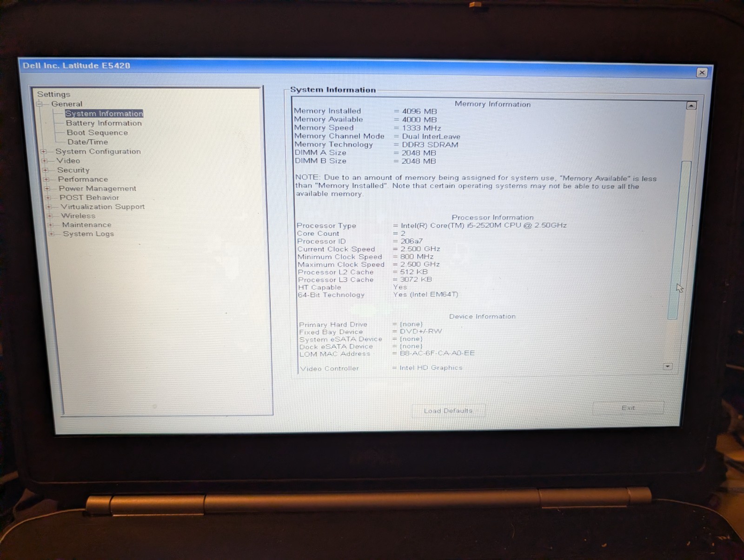This screenshot has width=744, height=560.
Task: Click the Current Clock Speed label
Action: [336, 249]
